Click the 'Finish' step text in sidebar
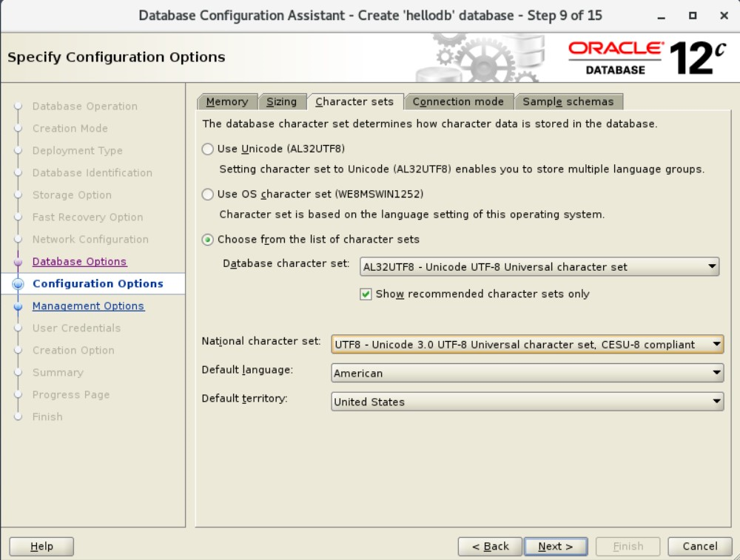The width and height of the screenshot is (740, 560). click(x=47, y=416)
